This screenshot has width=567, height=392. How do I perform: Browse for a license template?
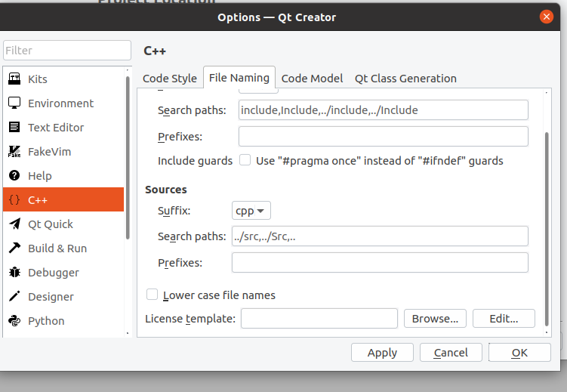pyautogui.click(x=435, y=319)
